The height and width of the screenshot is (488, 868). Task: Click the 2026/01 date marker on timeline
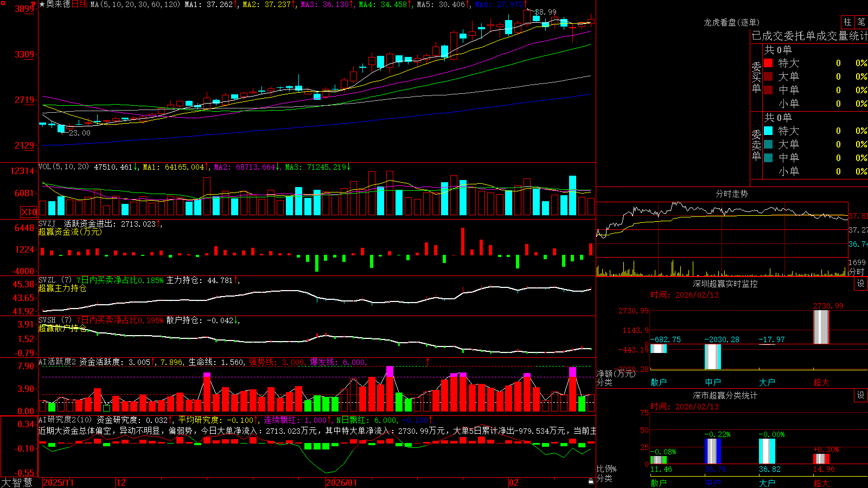342,483
